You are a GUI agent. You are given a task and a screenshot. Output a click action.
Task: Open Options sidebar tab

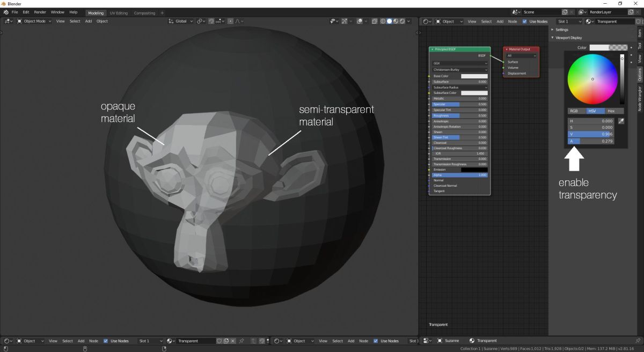click(x=639, y=75)
